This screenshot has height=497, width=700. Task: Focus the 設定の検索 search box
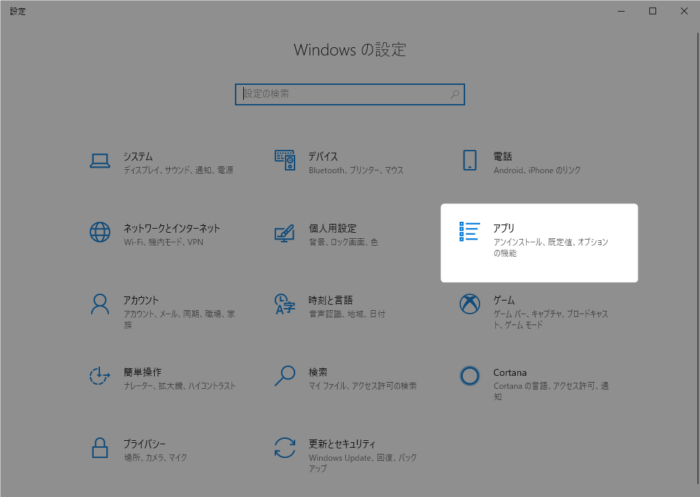coord(340,94)
